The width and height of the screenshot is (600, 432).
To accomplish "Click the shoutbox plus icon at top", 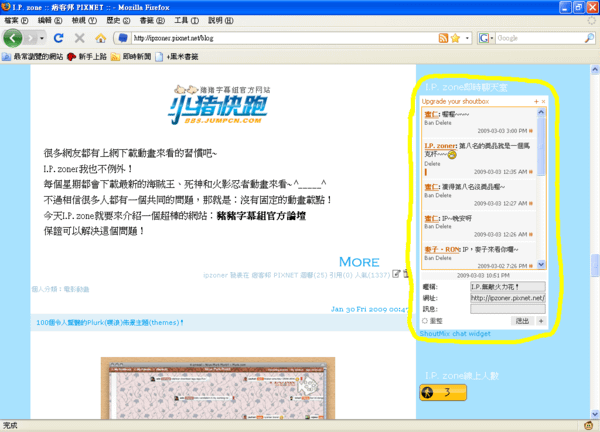I will click(x=536, y=101).
